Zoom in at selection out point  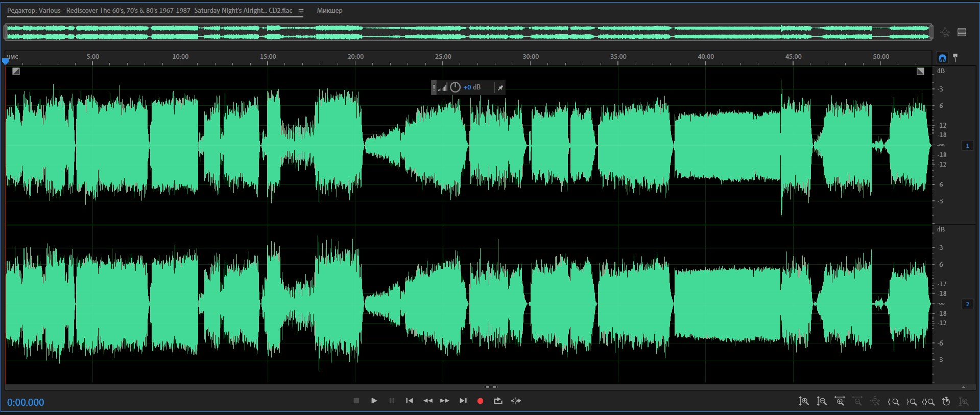click(911, 402)
